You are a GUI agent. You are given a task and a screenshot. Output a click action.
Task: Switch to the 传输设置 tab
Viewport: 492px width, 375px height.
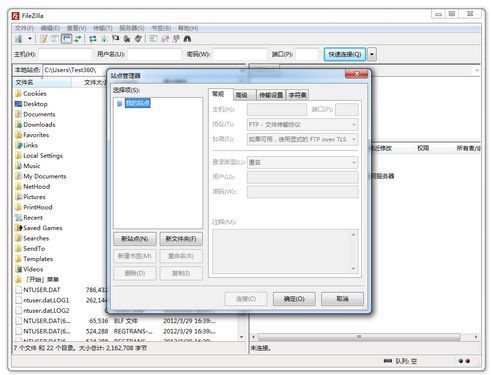click(x=271, y=95)
